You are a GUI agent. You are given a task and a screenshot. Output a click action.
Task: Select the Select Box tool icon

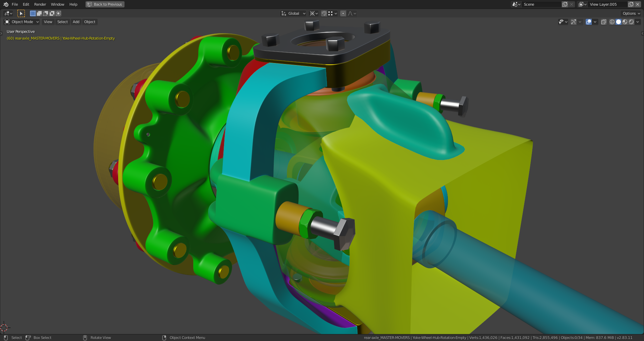click(21, 13)
